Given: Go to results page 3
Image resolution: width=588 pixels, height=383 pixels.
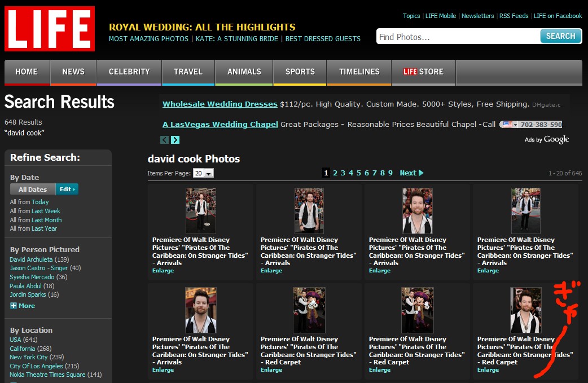Looking at the screenshot, I should (343, 173).
